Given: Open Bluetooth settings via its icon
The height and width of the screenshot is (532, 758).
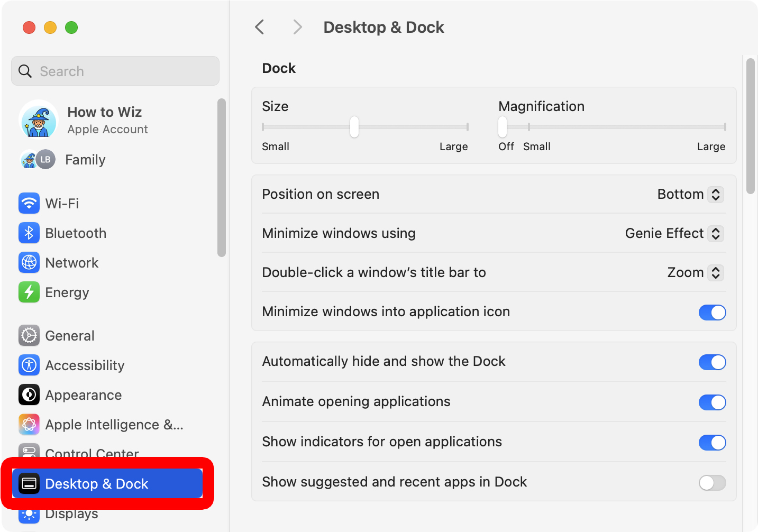Looking at the screenshot, I should tap(29, 233).
